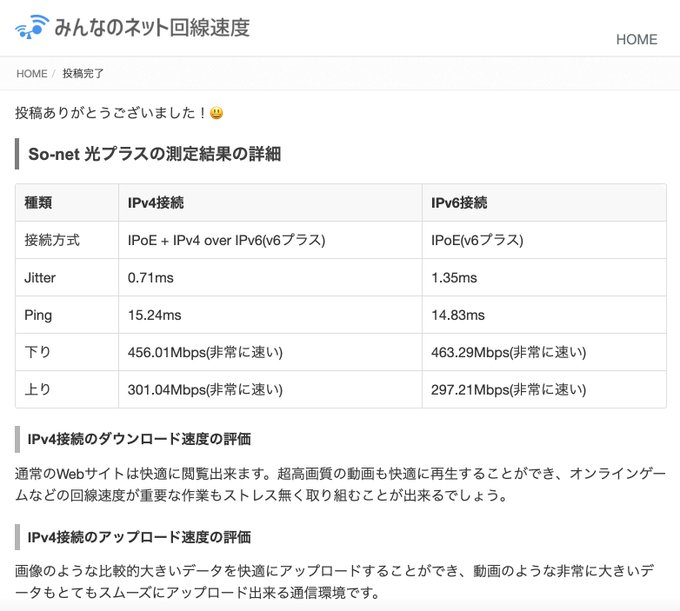
Task: Select the Jitter row label
Action: click(40, 278)
